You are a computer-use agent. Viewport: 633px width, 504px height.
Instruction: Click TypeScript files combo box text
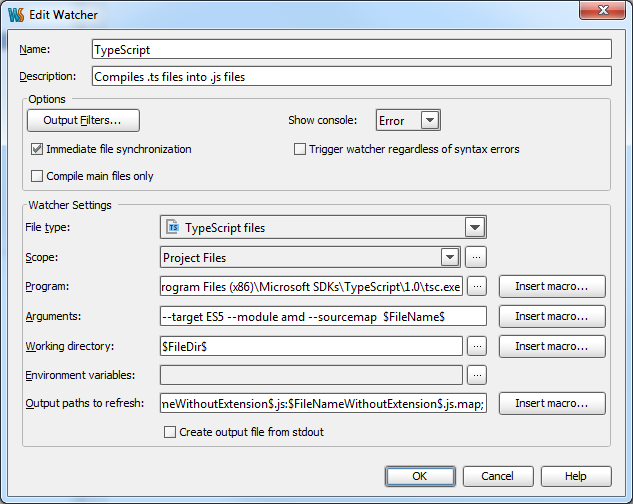tap(225, 228)
